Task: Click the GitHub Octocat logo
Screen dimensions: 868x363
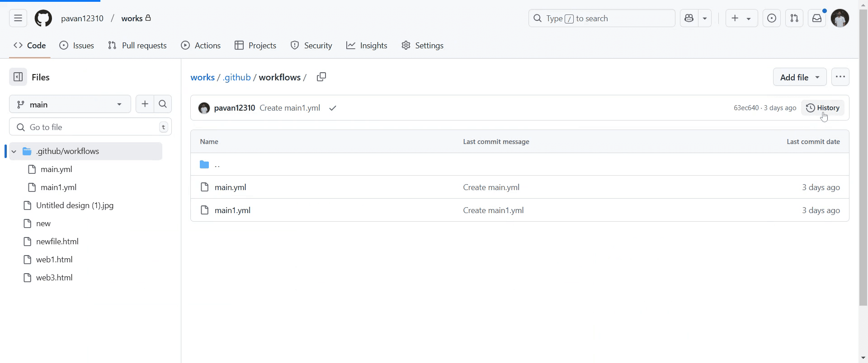Action: (x=43, y=18)
